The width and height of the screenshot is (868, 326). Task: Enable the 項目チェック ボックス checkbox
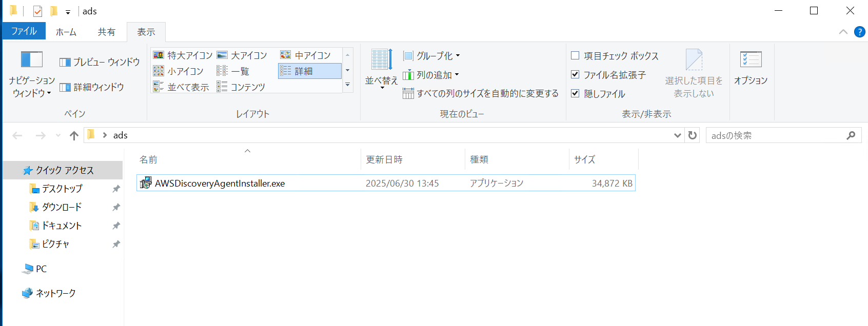pos(575,55)
